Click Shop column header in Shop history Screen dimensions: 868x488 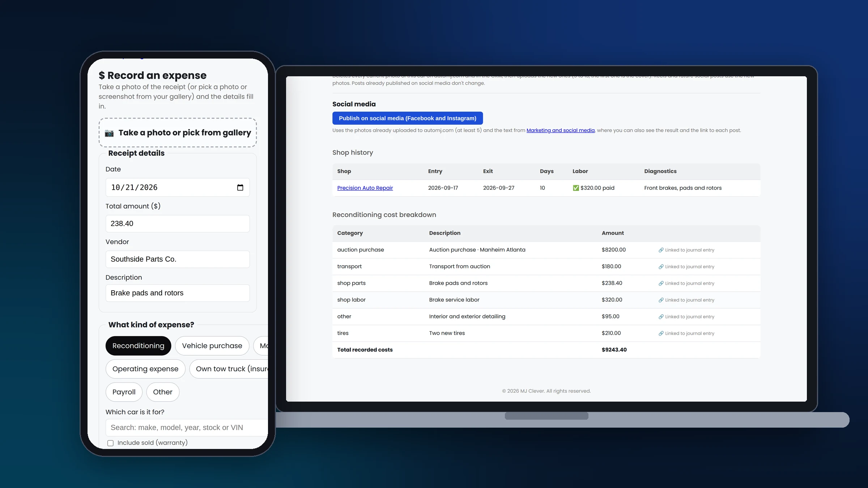pos(344,171)
